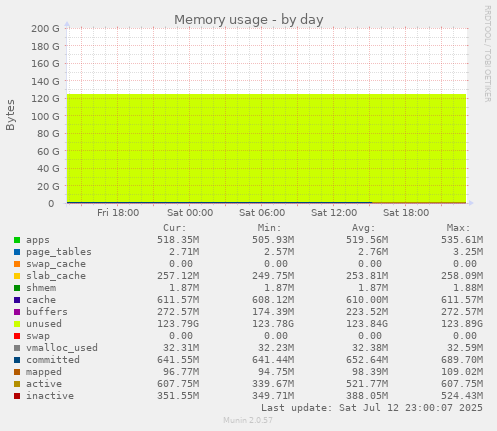The width and height of the screenshot is (497, 431).
Task: Click slab_cache min value 249.75M
Action: pos(273,276)
